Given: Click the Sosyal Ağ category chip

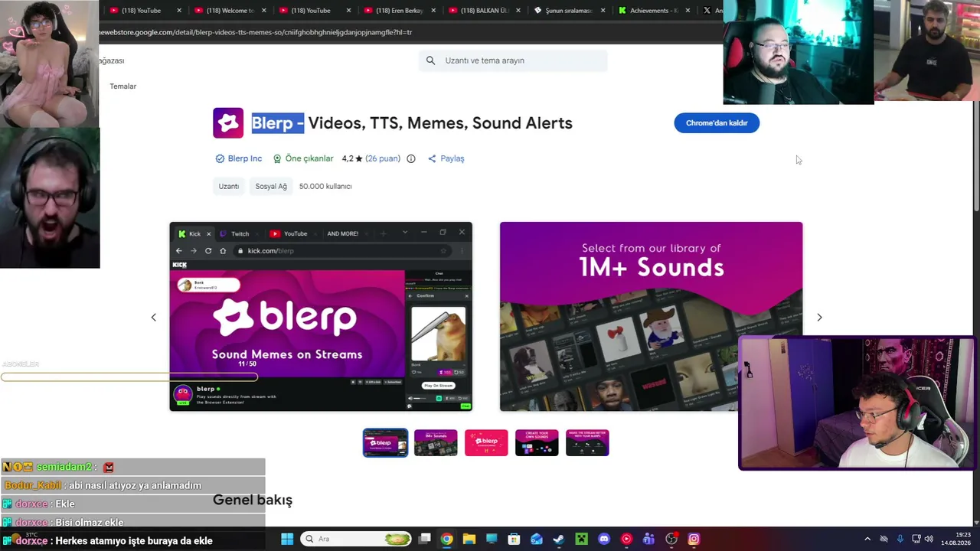Looking at the screenshot, I should click(x=271, y=186).
